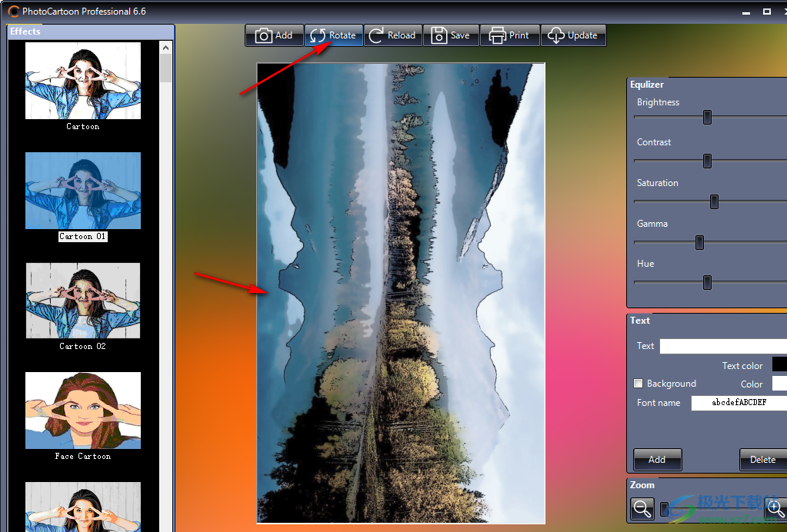Click Add button in Text panel
Screen dimensions: 787x532
[x=658, y=460]
